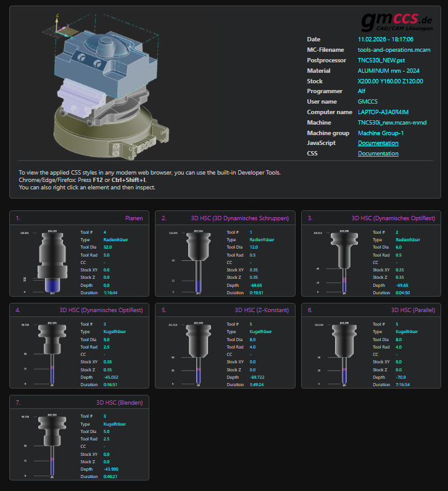Open the CSS Documentation link
The image size is (448, 491).
click(378, 153)
